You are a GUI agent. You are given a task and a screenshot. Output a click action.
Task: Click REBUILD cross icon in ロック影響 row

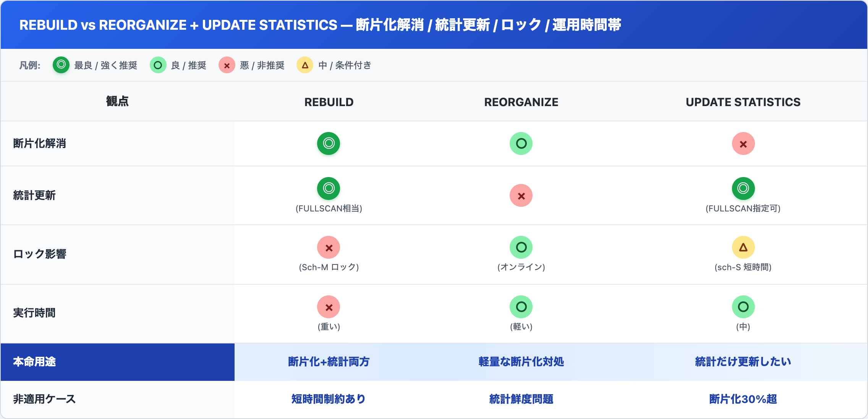(329, 247)
